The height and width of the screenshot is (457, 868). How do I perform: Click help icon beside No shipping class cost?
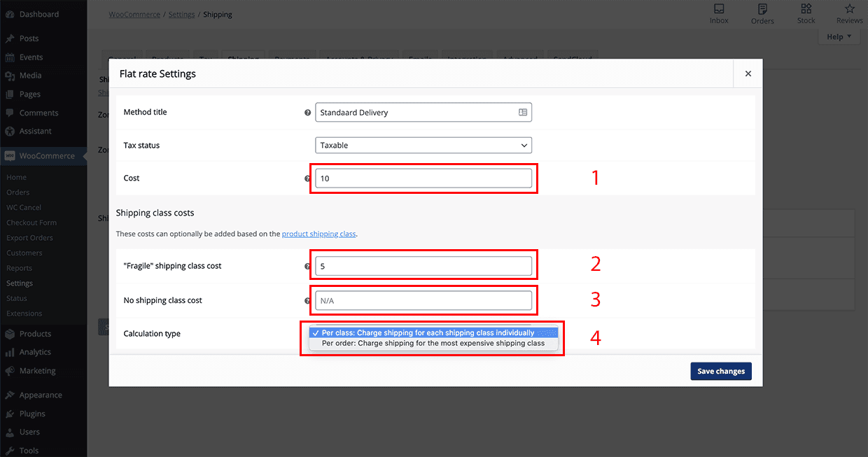[307, 301]
